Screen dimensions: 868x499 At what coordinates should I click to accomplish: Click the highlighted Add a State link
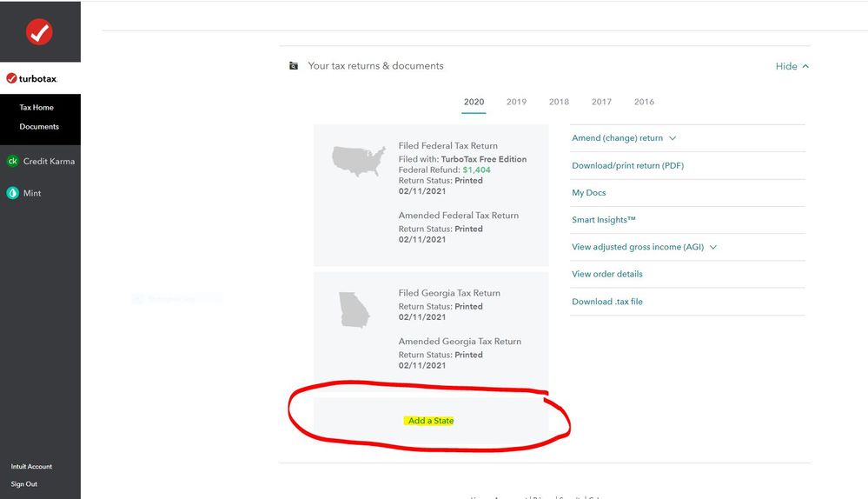tap(431, 421)
